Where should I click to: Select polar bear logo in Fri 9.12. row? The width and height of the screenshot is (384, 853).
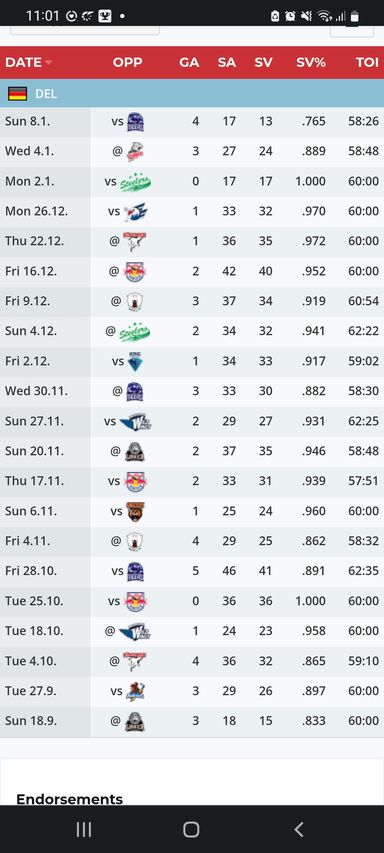click(x=135, y=301)
